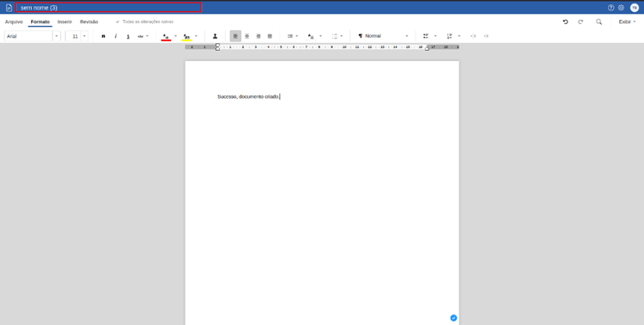Click the format painter stamp icon
Viewport: 644px width, 325px height.
click(215, 36)
